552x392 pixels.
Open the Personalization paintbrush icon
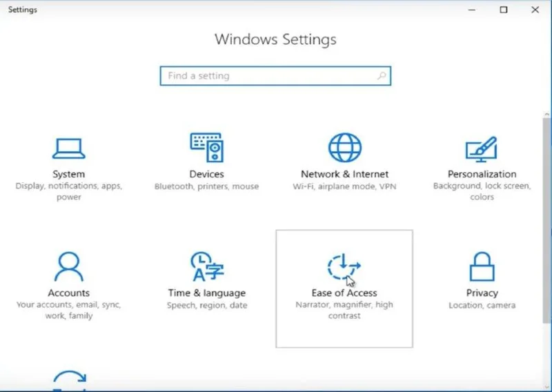[482, 149]
